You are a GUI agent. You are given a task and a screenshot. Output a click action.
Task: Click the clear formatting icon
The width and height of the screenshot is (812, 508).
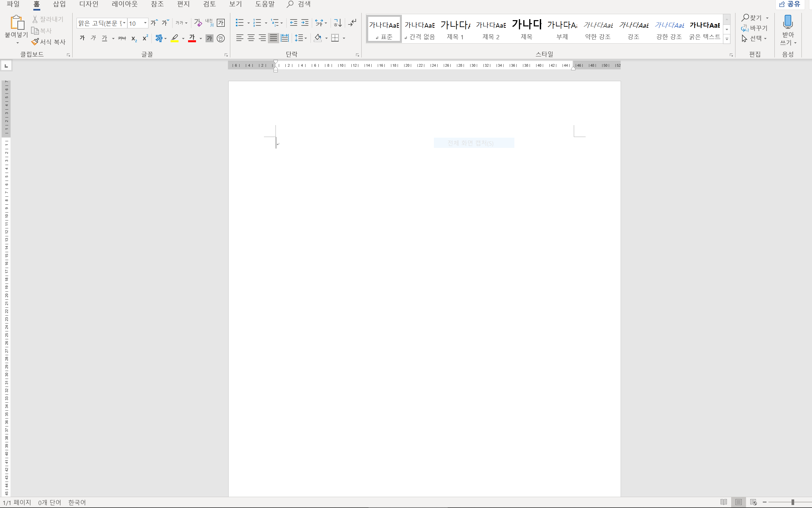[198, 23]
